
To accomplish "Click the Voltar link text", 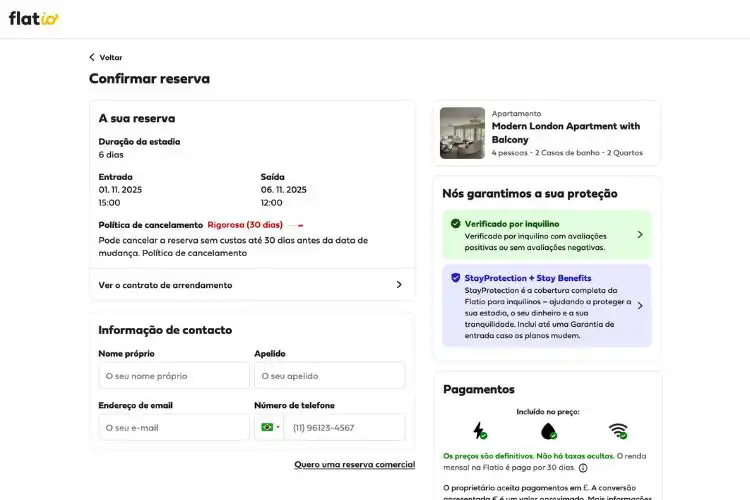I will 111,57.
